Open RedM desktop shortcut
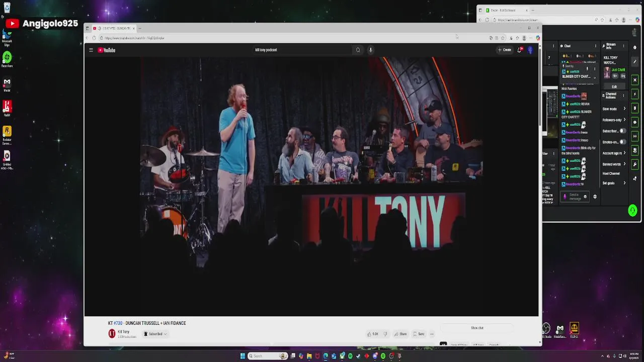644x362 pixels. coord(7,108)
